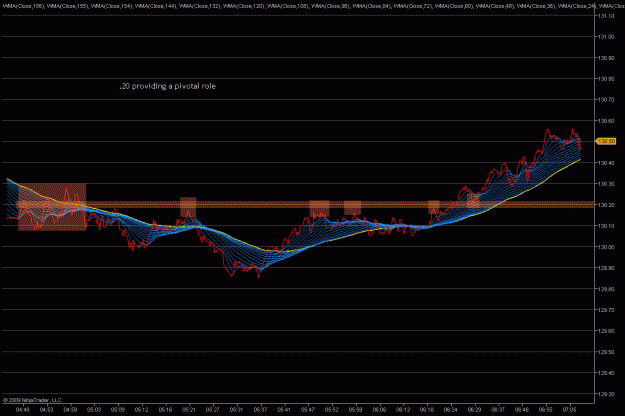Click the 129.50 price axis label
625x416 pixels.
[605, 352]
